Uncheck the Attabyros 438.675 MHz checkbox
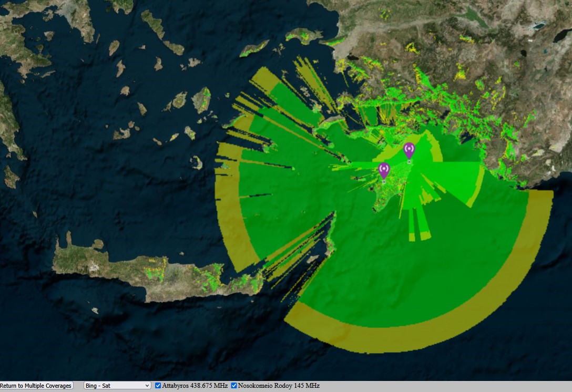The height and width of the screenshot is (392, 572). click(158, 386)
